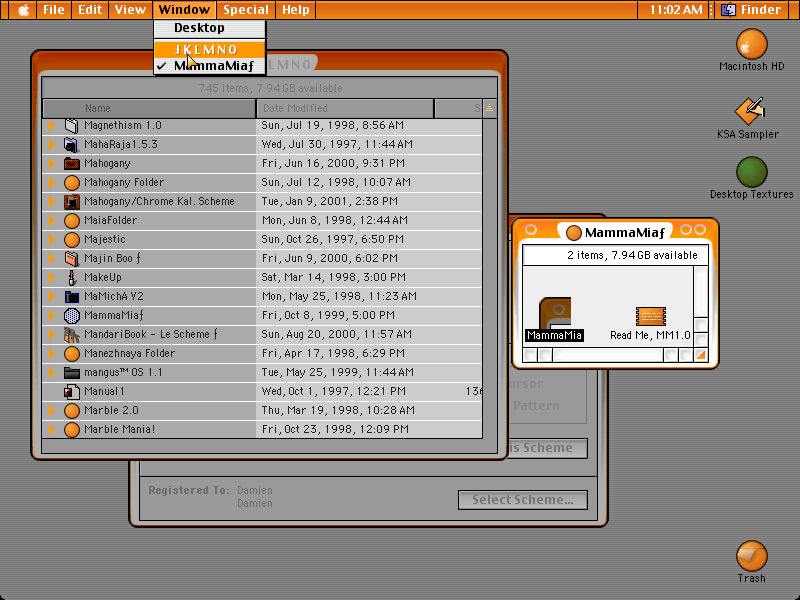Open the Finder application menu

click(753, 10)
